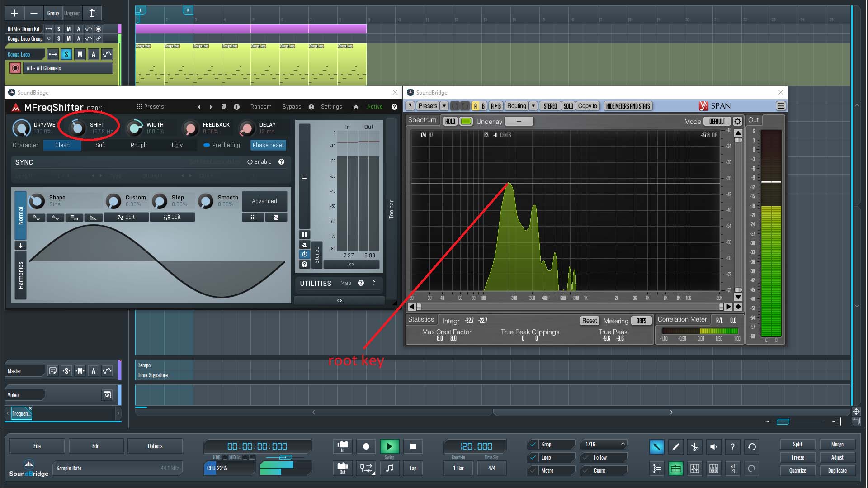Click the Swing music note icon
The height and width of the screenshot is (488, 868).
click(x=389, y=468)
